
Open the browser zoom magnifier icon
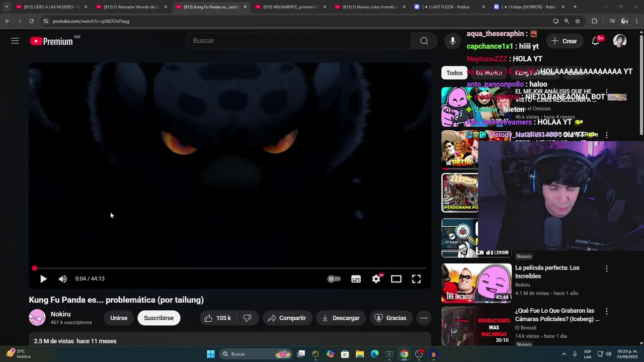coord(567,21)
